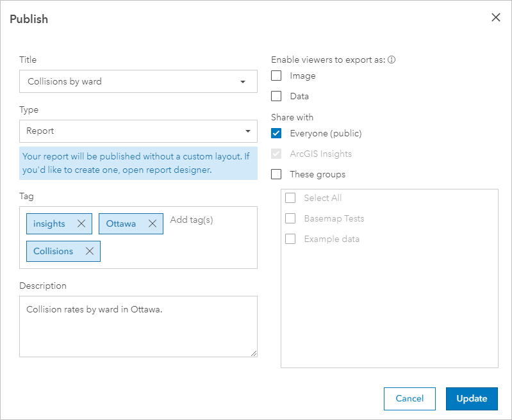Click the Add tag(s) field
The image size is (512, 420).
[192, 220]
